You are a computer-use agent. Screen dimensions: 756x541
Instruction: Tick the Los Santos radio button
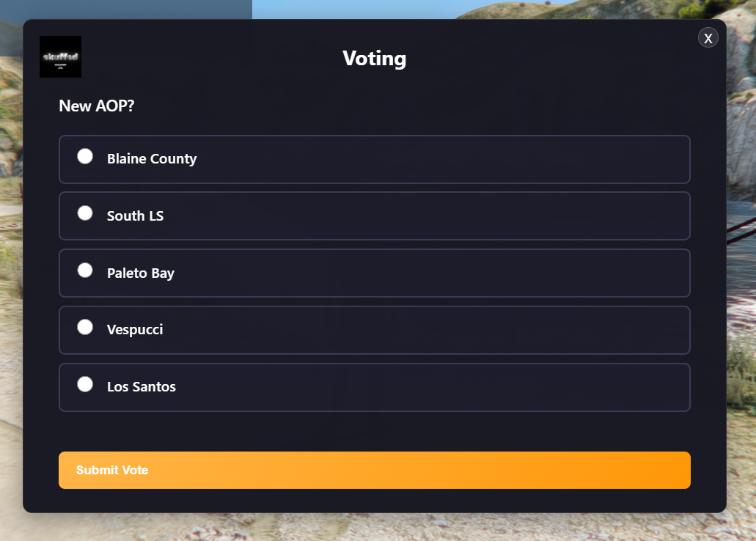point(85,384)
